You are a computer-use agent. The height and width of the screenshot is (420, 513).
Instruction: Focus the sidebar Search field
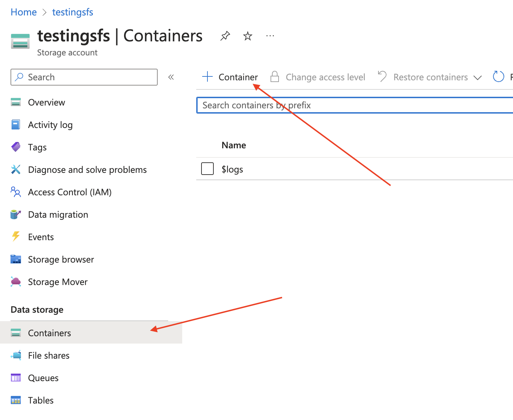click(84, 77)
